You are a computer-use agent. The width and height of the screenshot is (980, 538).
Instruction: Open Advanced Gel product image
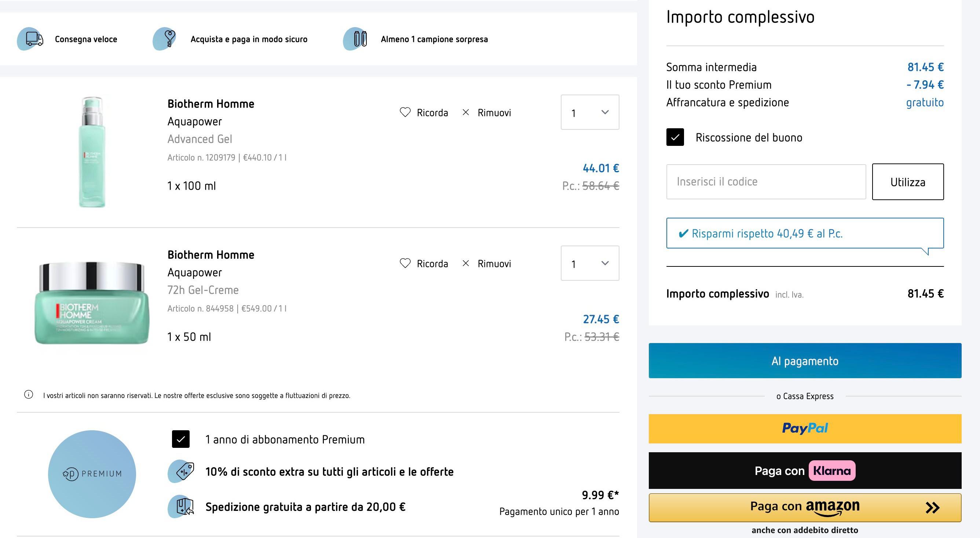(92, 152)
